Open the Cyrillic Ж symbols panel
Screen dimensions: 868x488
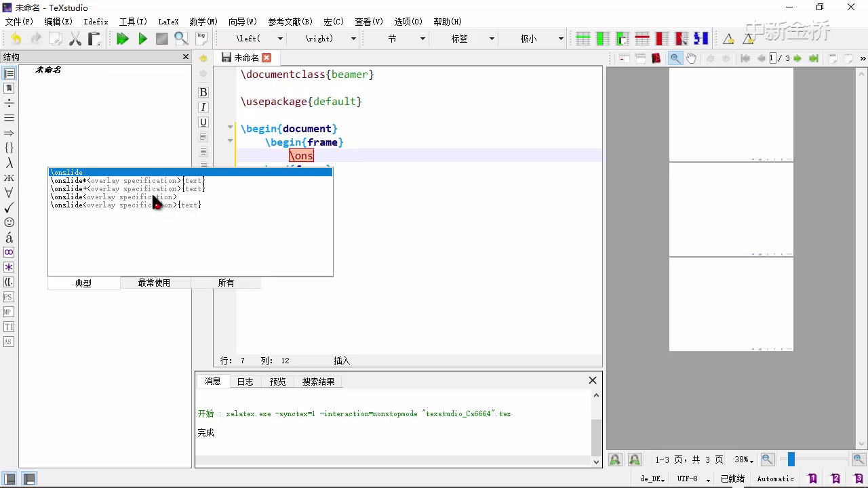9,178
